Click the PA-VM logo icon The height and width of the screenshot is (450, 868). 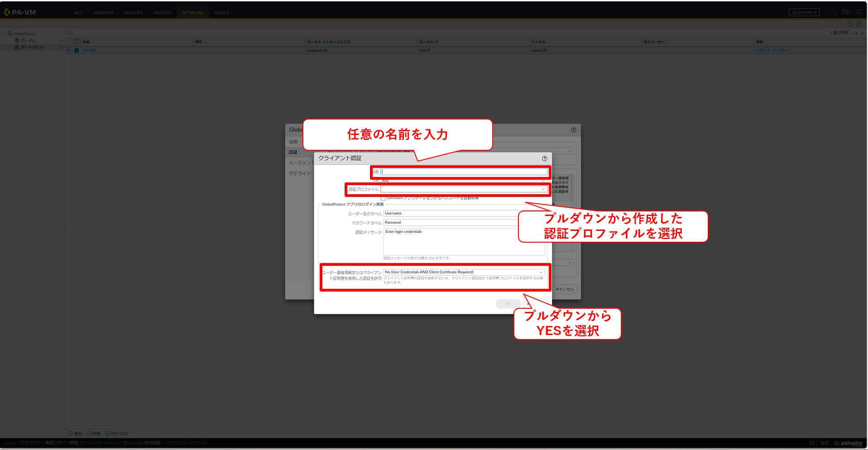pos(7,12)
